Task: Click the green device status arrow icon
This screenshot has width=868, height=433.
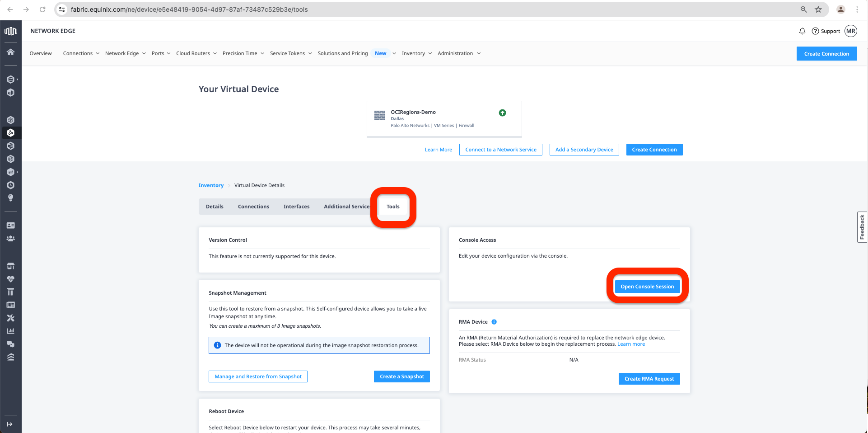Action: [x=502, y=113]
